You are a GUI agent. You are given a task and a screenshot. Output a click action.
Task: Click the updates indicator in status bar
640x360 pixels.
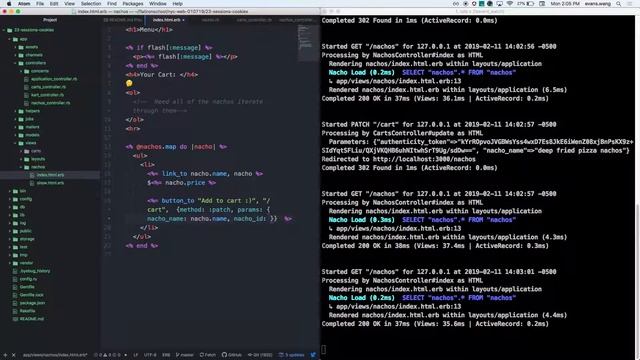pos(291,355)
